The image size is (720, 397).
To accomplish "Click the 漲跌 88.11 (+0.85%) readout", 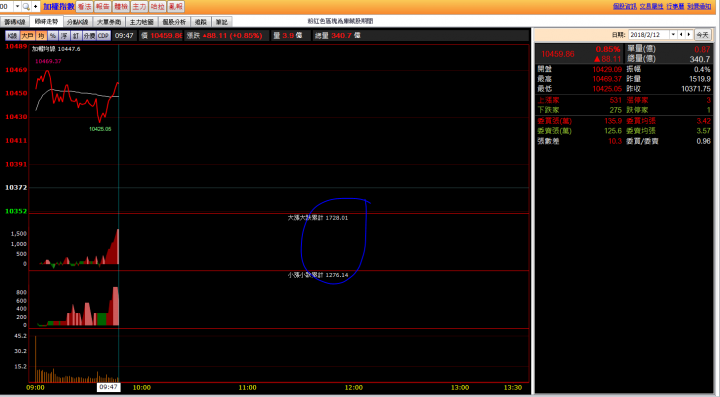I will pyautogui.click(x=225, y=36).
